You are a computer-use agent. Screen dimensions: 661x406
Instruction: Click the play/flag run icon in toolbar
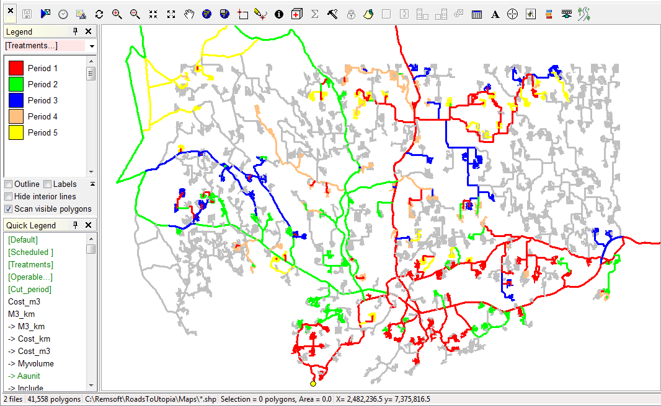pos(45,14)
